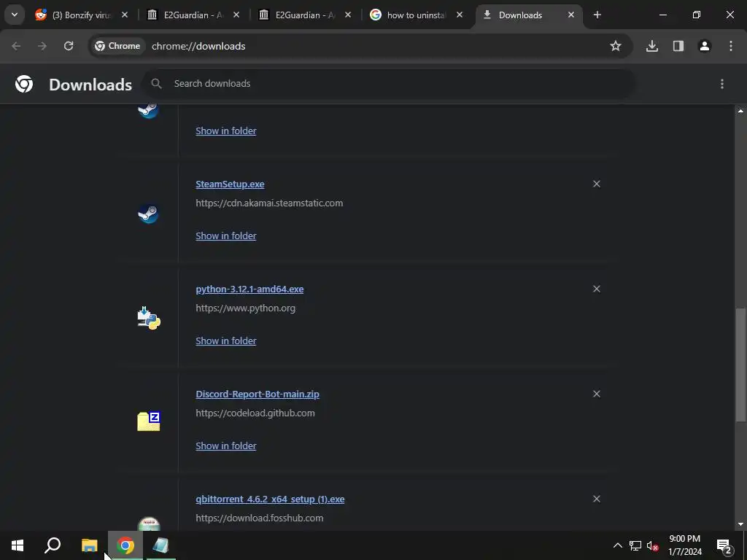Open Chrome's three-dot main menu

(x=731, y=46)
